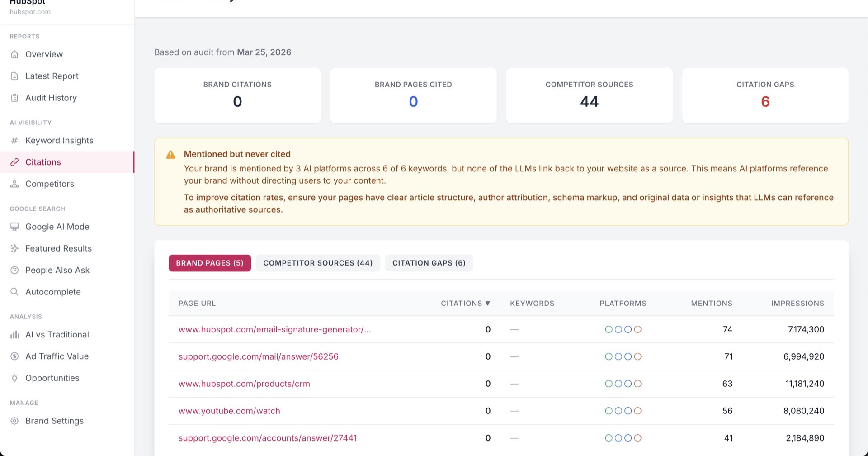This screenshot has height=456, width=868.
Task: Click the Keyword Insights hash icon
Action: click(14, 140)
